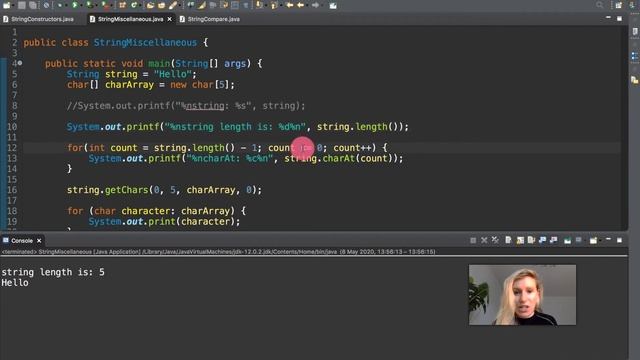The height and width of the screenshot is (360, 640).
Task: Click the Outline view icon in right trim
Action: coord(635,56)
